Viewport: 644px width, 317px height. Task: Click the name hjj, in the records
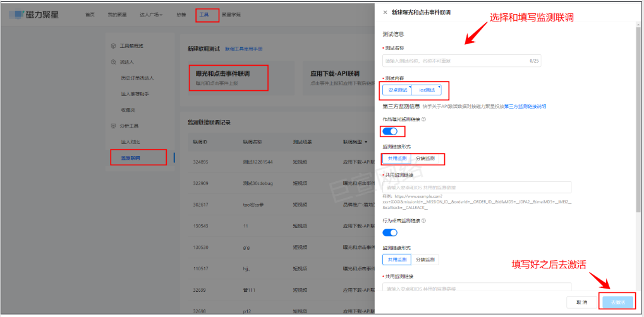pyautogui.click(x=247, y=268)
